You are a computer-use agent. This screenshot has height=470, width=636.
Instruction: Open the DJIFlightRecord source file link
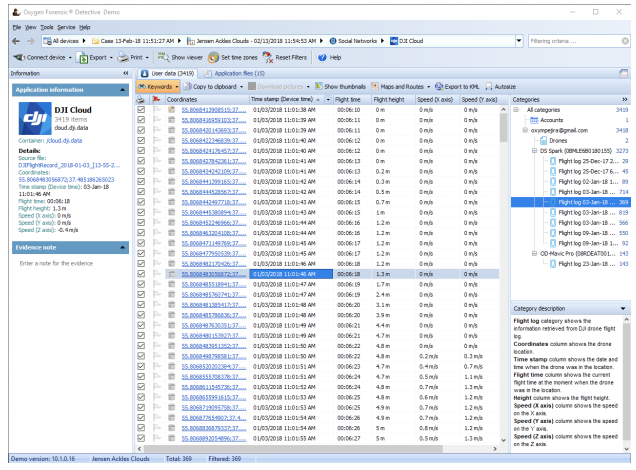[x=69, y=165]
